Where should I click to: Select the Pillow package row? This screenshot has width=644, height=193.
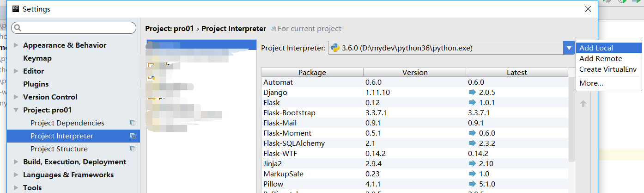[415, 184]
